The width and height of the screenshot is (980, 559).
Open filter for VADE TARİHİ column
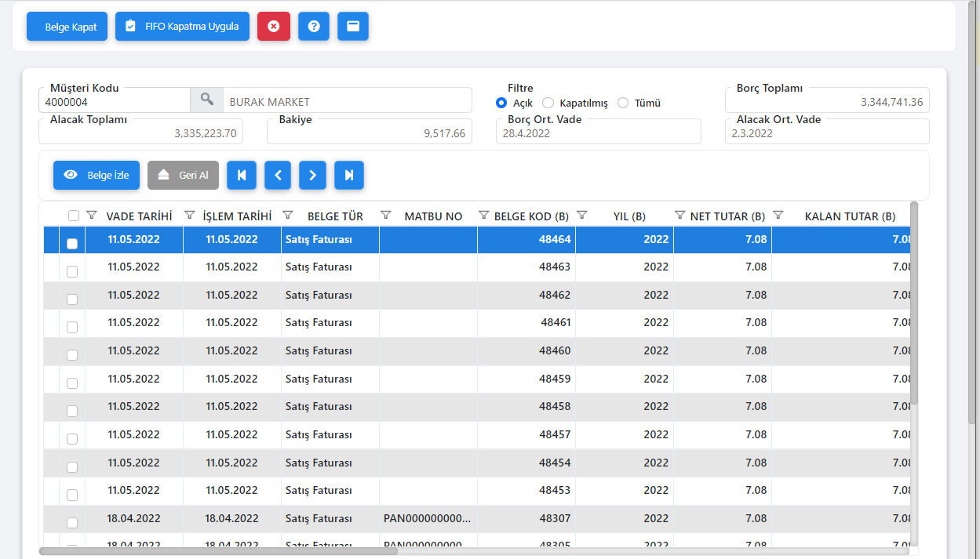click(x=92, y=215)
